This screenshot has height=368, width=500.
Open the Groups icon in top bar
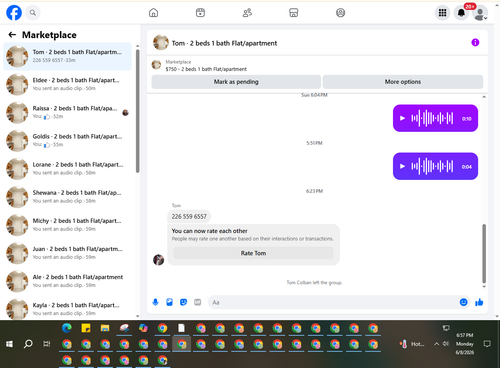(340, 13)
